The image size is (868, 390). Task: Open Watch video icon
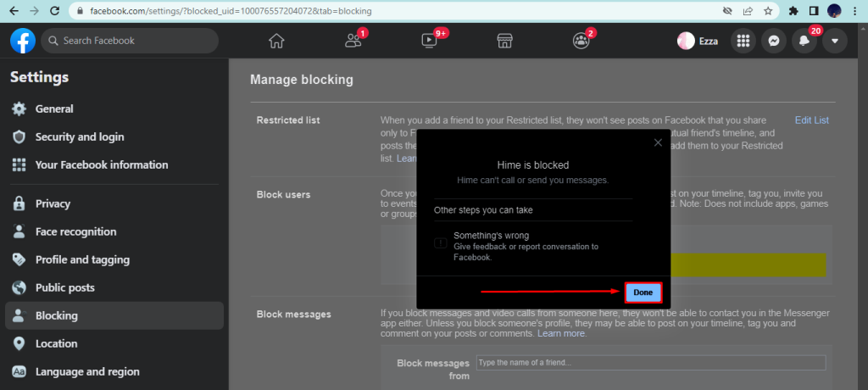point(429,41)
